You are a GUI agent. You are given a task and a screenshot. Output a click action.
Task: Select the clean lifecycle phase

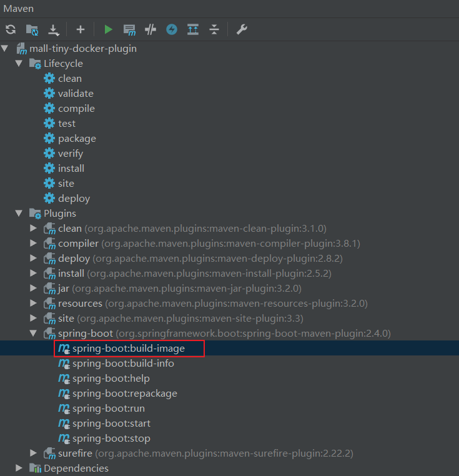(x=70, y=78)
